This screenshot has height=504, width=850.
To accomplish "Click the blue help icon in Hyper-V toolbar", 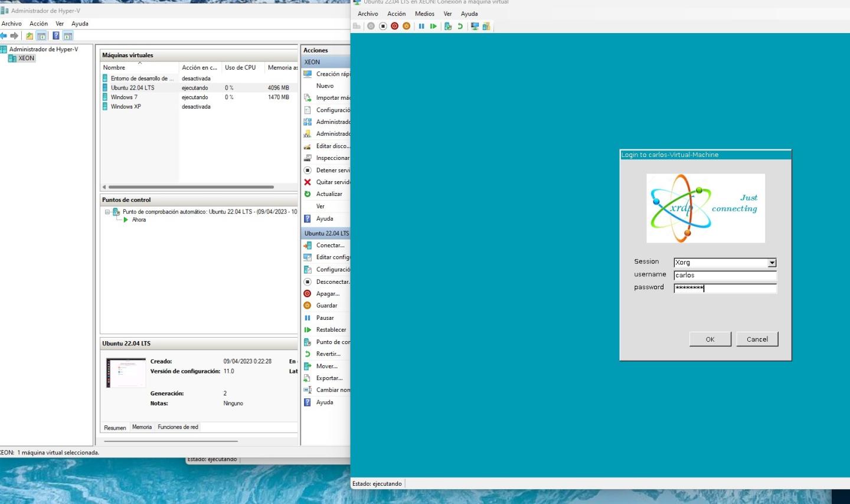I will (56, 35).
